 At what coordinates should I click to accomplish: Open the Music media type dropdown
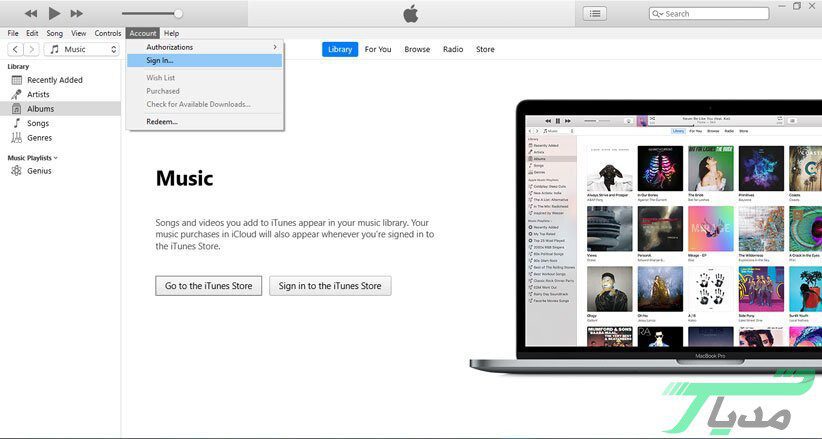(82, 49)
